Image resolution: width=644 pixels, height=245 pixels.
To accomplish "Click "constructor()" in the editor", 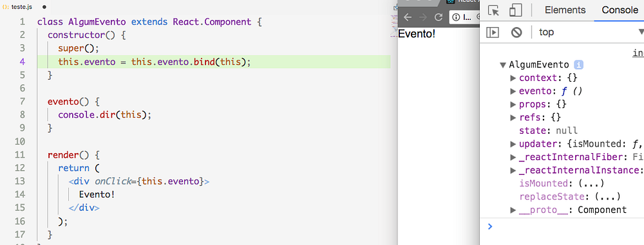I will coord(82,35).
